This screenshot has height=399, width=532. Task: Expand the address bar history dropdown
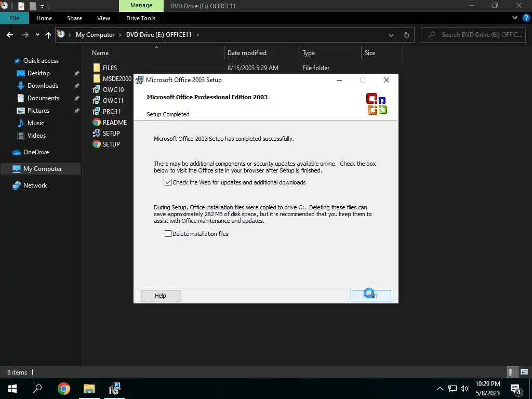[x=391, y=35]
